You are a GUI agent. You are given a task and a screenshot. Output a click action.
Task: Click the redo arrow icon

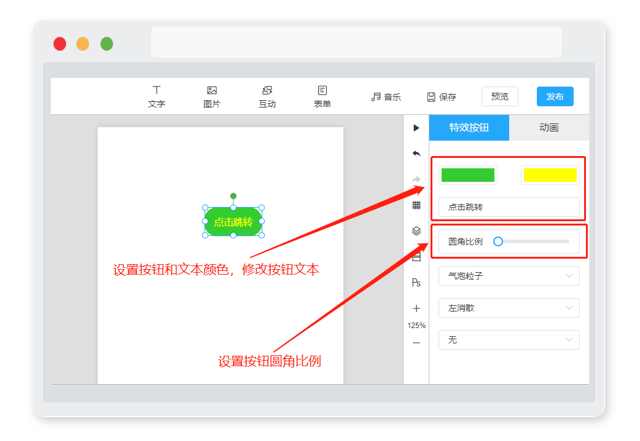[416, 179]
